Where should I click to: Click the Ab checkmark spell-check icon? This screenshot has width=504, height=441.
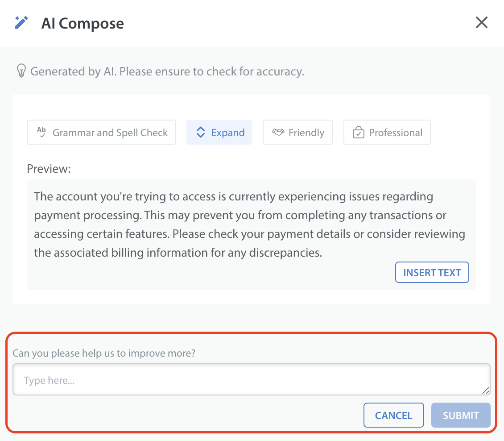coord(41,132)
